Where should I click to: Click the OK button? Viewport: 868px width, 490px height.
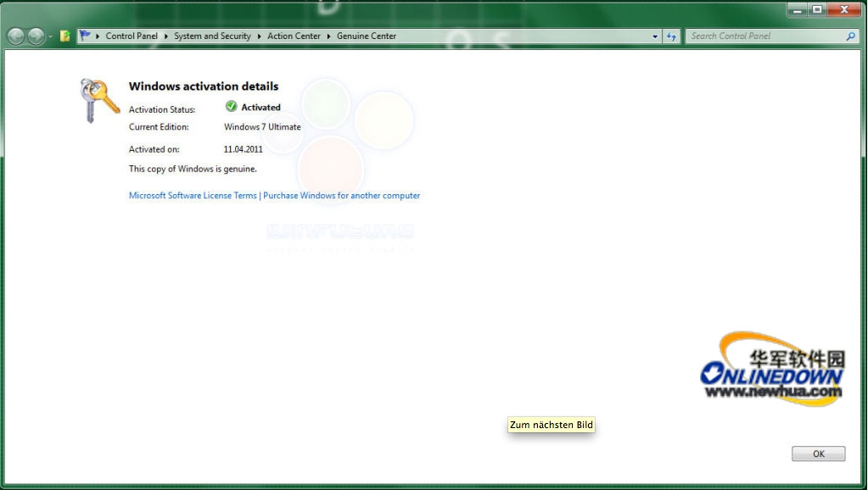tap(819, 454)
